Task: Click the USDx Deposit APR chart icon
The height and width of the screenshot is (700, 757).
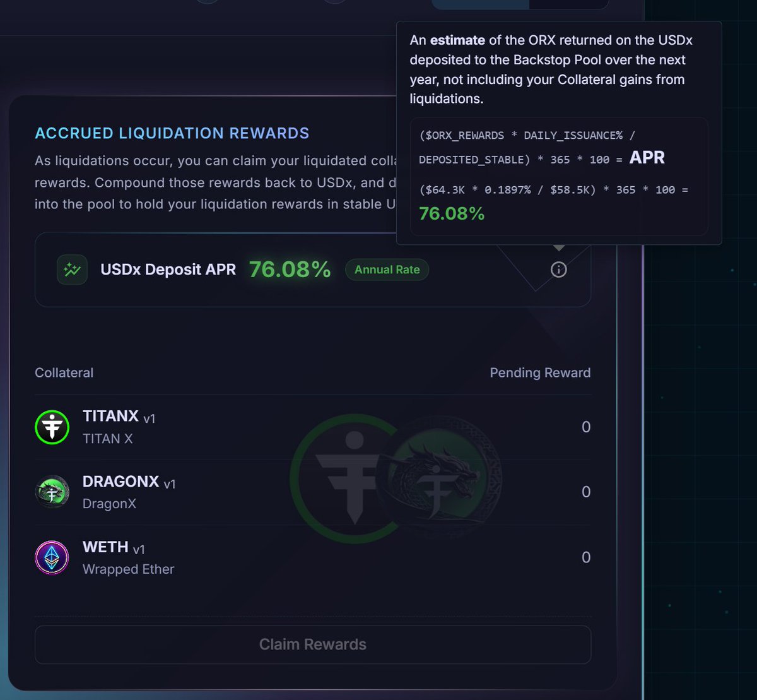Action: (72, 270)
